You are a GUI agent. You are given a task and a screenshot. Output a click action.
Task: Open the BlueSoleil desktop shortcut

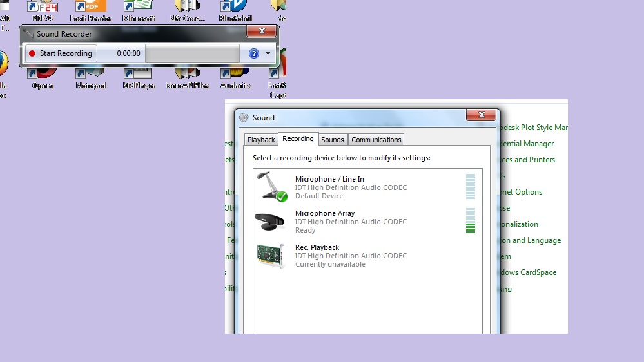235,12
